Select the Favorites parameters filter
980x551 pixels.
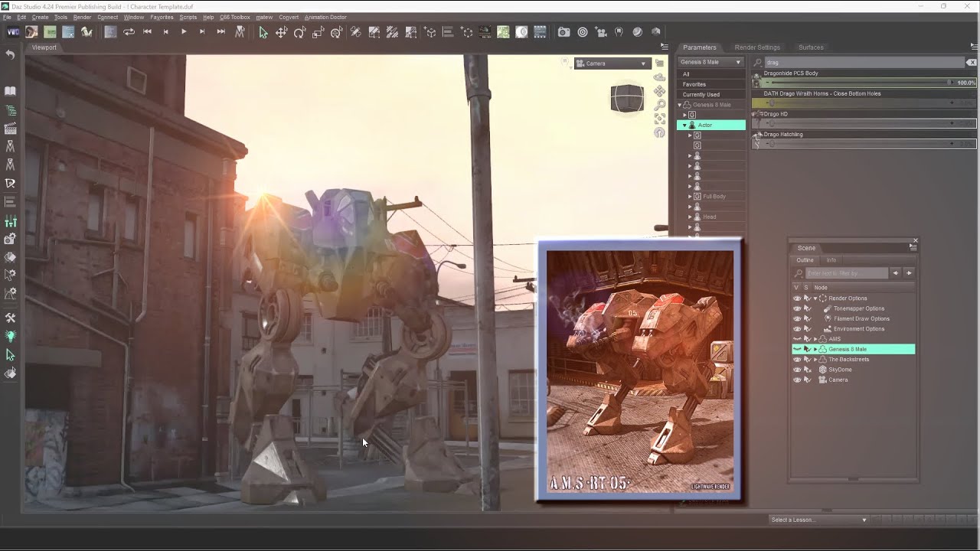tap(710, 84)
